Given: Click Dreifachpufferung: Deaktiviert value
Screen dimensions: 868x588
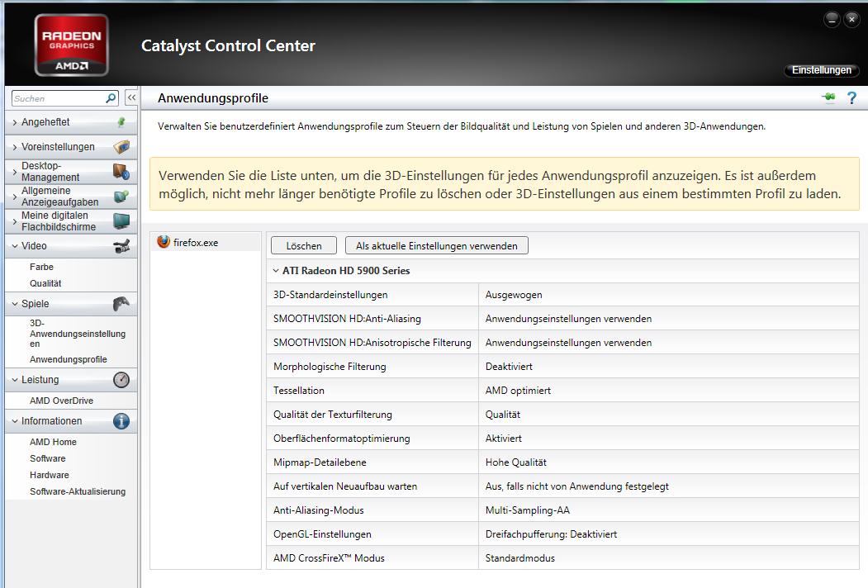Looking at the screenshot, I should tap(551, 534).
